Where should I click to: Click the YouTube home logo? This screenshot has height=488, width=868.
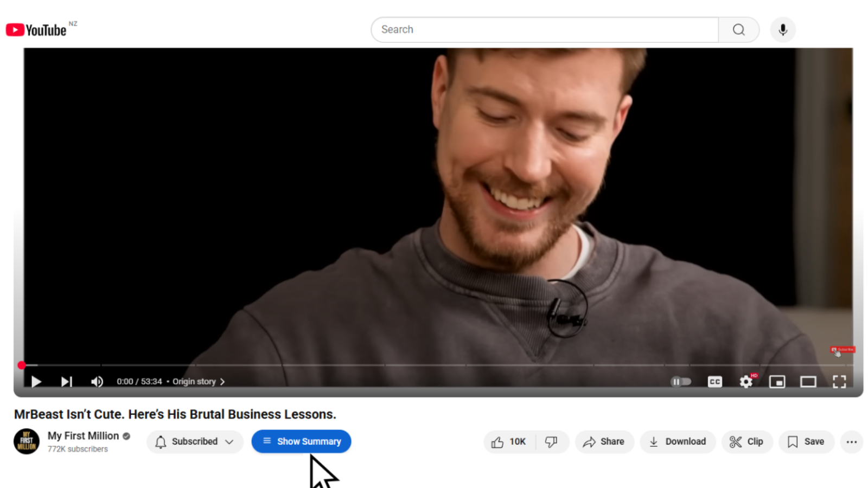(x=36, y=30)
